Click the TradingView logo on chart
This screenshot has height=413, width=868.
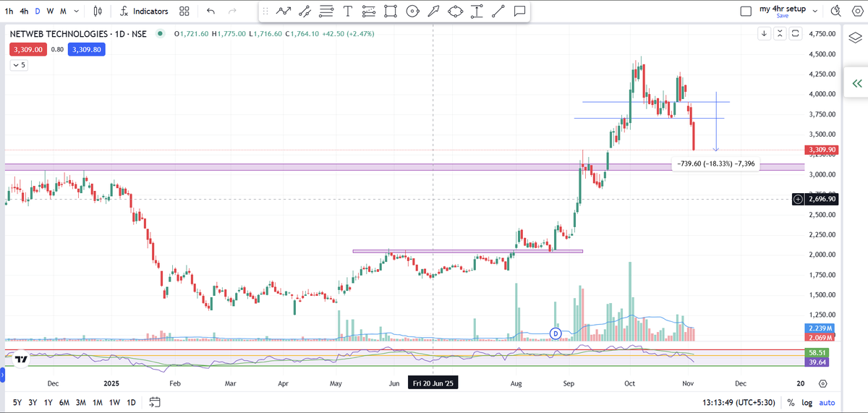(22, 359)
